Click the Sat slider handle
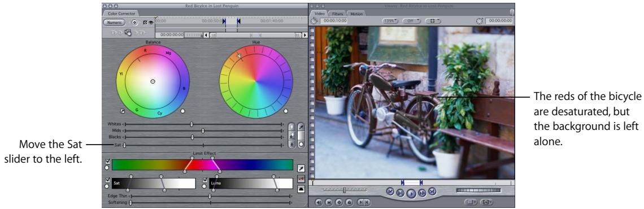This screenshot has width=644, height=209. (125, 145)
